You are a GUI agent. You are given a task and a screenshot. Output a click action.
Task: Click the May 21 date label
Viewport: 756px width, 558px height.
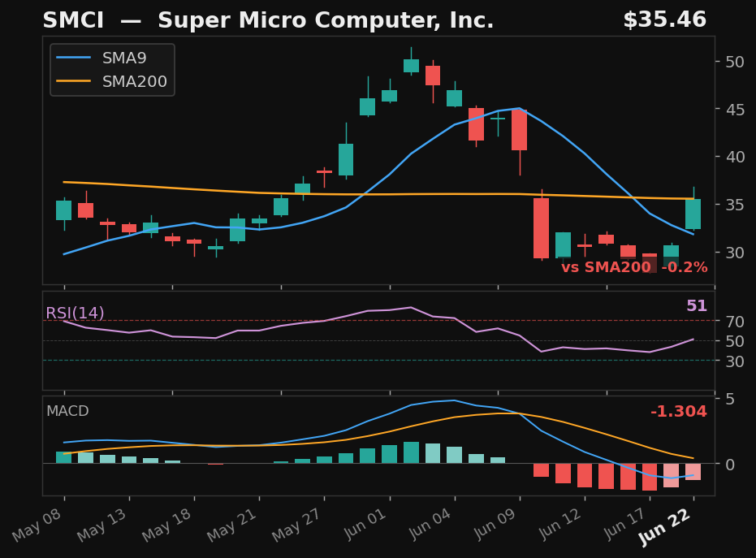click(x=232, y=524)
